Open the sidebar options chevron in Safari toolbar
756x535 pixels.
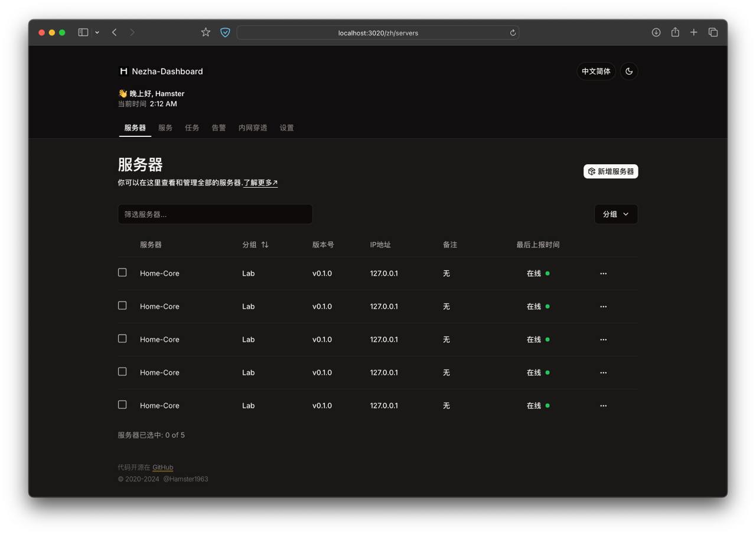(97, 32)
